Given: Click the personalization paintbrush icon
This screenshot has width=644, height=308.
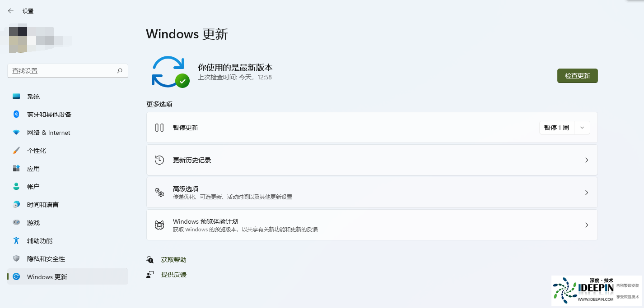Looking at the screenshot, I should tap(16, 151).
